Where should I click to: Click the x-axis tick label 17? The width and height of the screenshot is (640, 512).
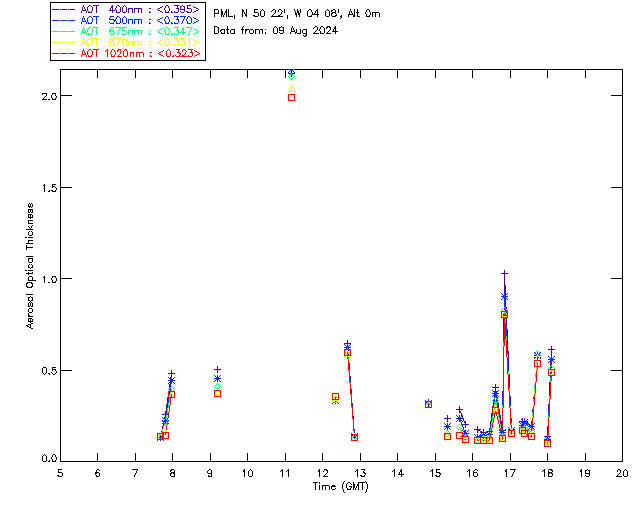click(510, 474)
